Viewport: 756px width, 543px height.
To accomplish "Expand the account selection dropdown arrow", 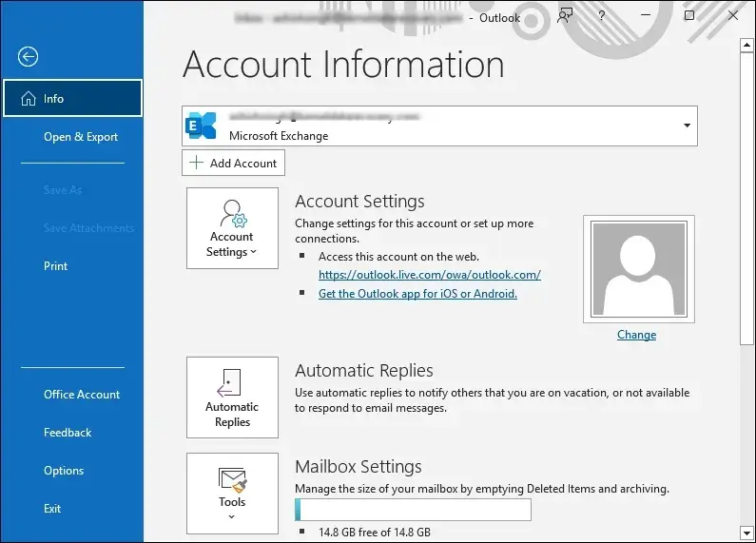I will click(x=687, y=126).
